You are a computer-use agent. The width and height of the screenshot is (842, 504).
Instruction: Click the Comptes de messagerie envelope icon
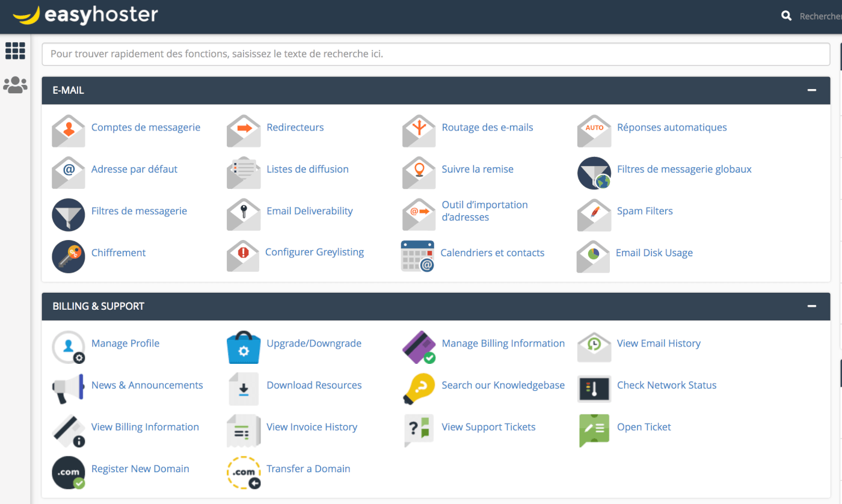coord(69,131)
